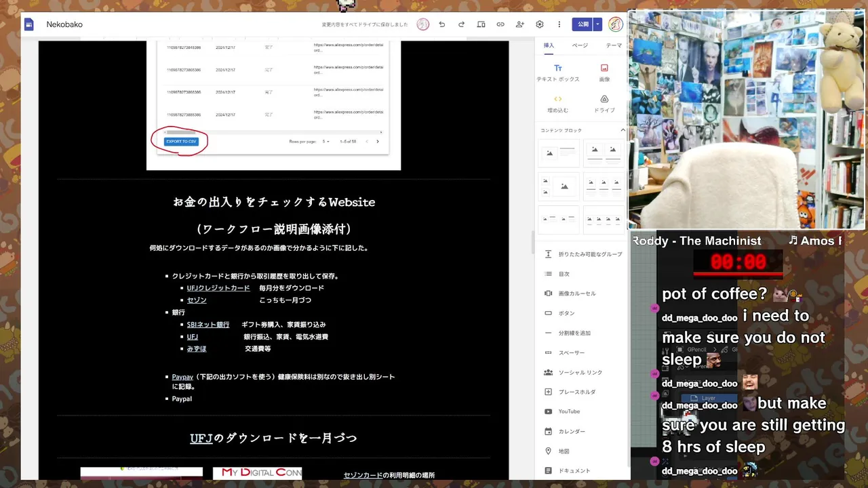868x488 pixels.
Task: Copy published site link icon
Action: (x=500, y=24)
